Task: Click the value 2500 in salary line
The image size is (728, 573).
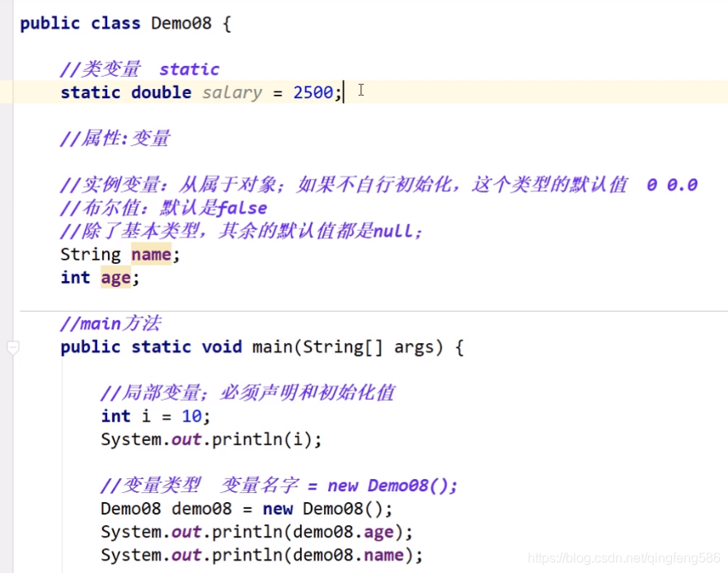Action: (313, 92)
